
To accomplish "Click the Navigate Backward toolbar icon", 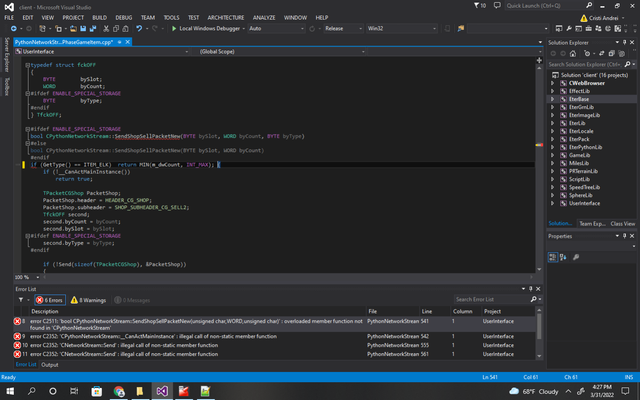I will (x=13, y=29).
